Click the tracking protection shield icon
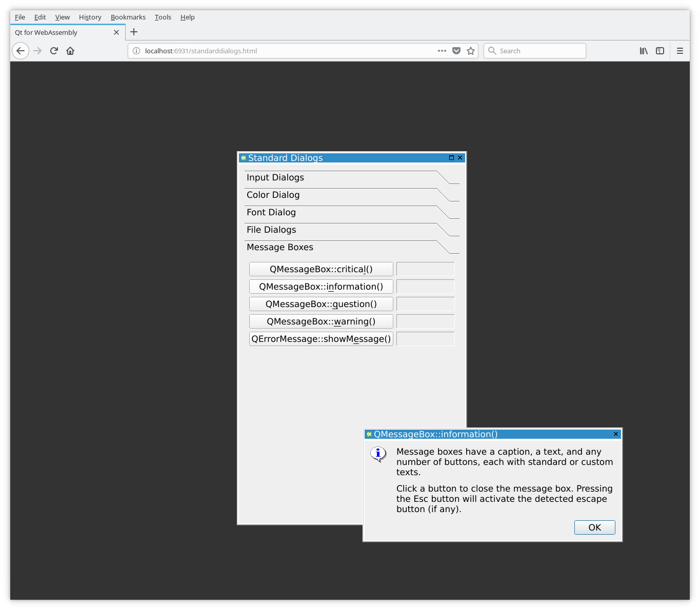The height and width of the screenshot is (610, 700). 456,51
